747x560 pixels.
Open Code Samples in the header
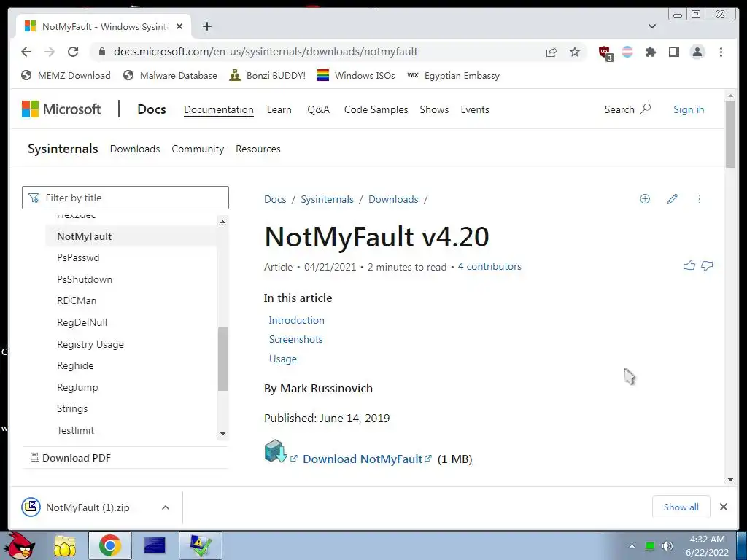376,109
